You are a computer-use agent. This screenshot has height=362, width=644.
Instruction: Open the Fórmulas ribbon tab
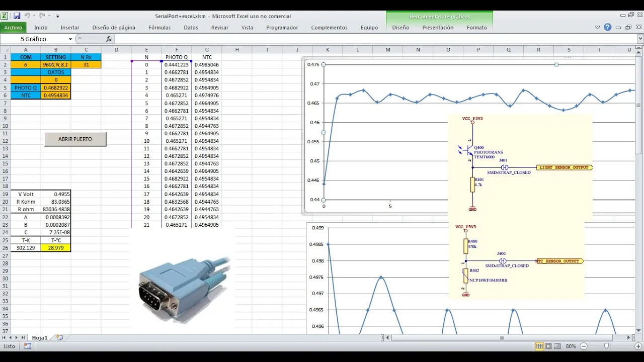point(159,28)
